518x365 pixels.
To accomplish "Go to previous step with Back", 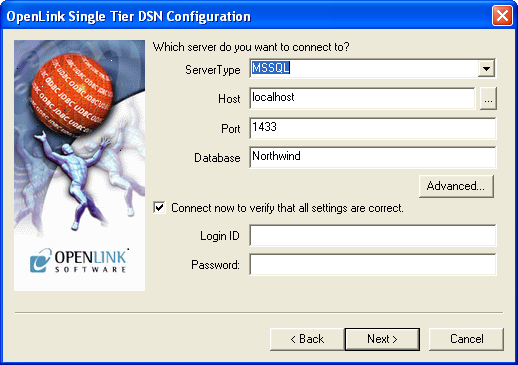I will click(307, 339).
